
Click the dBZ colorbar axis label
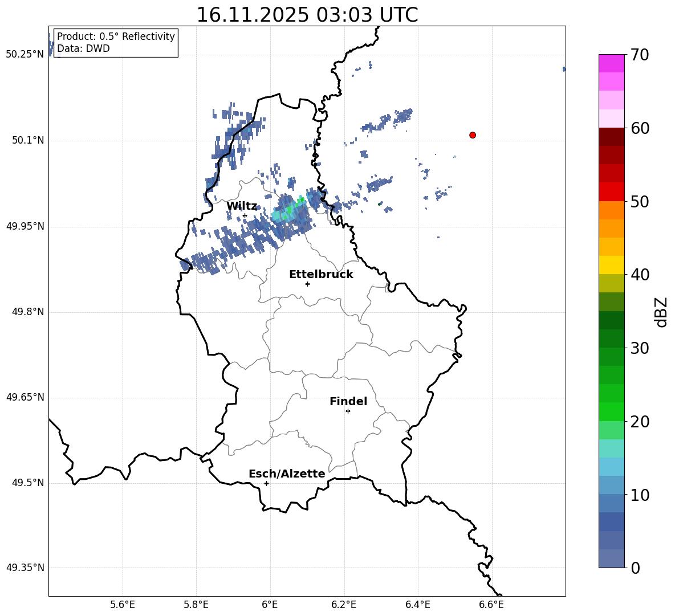click(x=662, y=312)
